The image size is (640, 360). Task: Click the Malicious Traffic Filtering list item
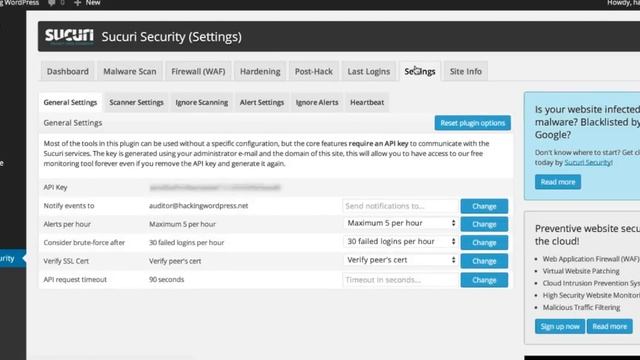point(581,307)
